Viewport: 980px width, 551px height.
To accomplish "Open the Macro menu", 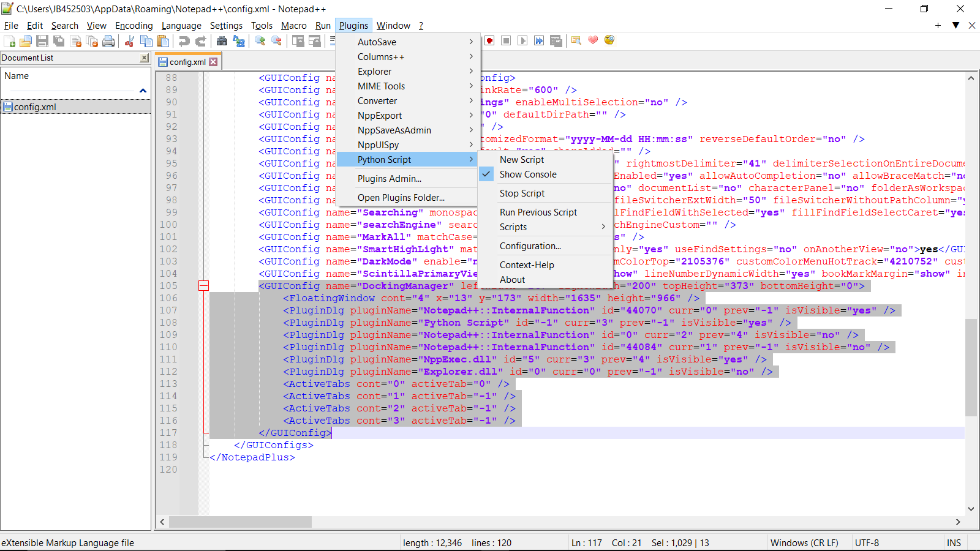I will [293, 26].
